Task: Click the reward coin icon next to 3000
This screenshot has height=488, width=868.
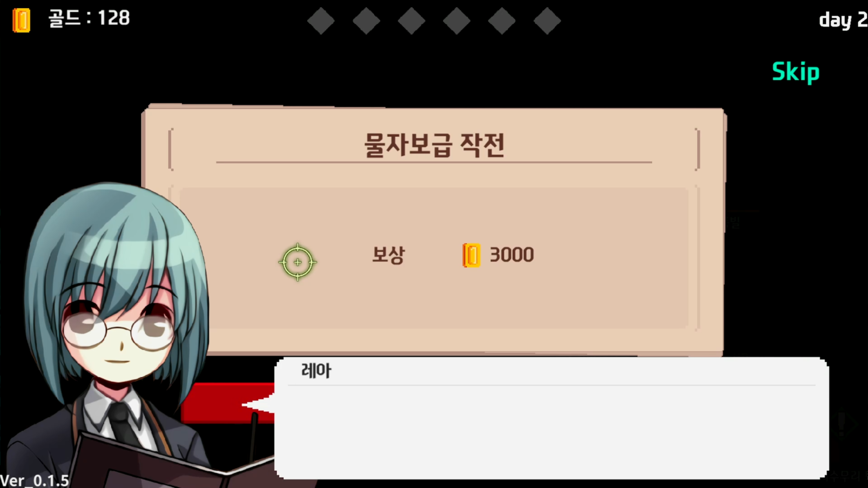Action: [472, 255]
